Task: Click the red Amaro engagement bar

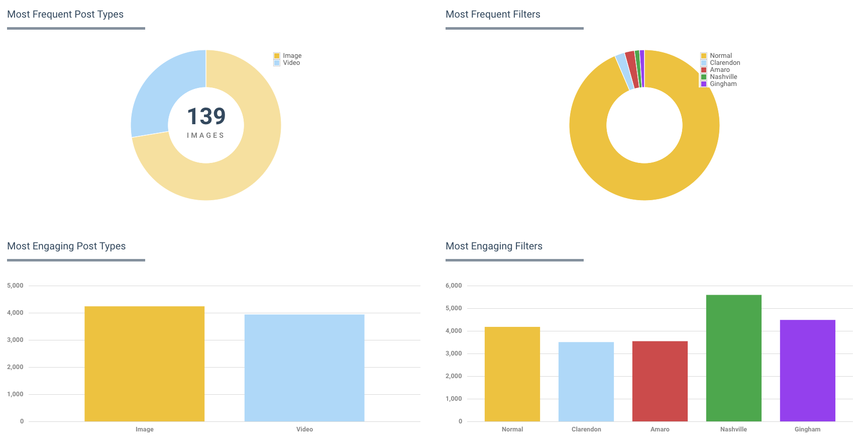Action: (x=660, y=381)
